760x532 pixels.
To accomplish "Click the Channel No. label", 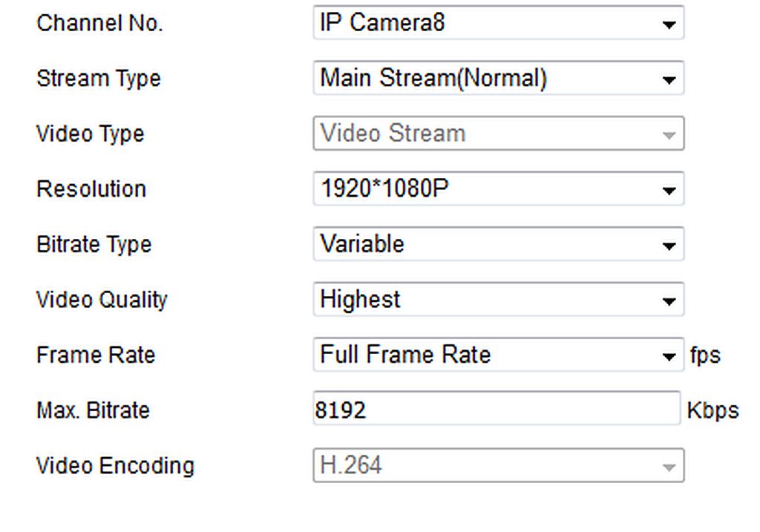I will [x=99, y=23].
